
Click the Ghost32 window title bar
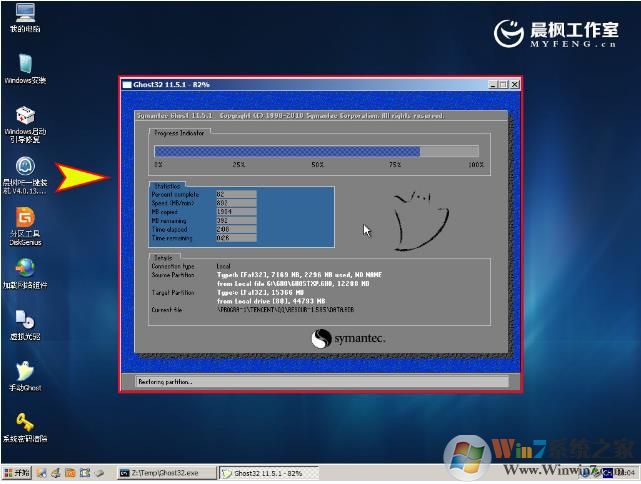coord(300,85)
